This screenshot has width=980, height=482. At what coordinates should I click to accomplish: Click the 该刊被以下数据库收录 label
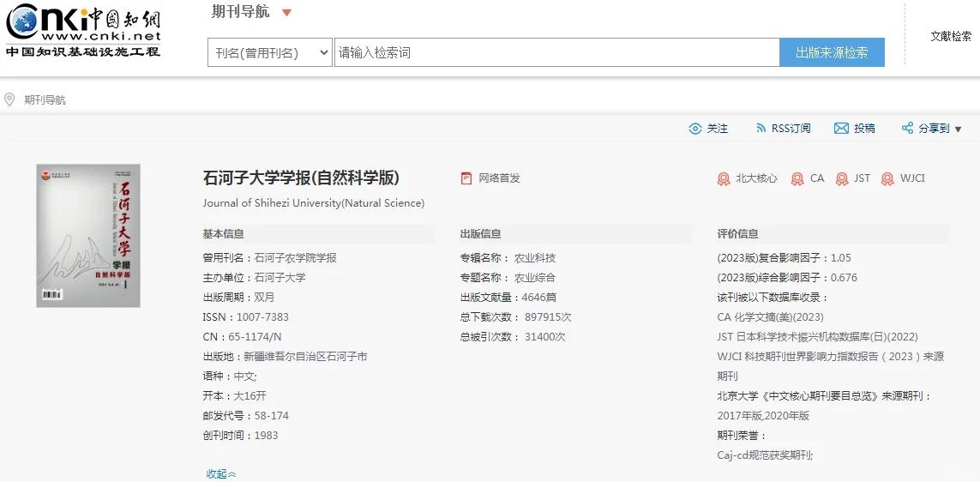click(x=773, y=297)
